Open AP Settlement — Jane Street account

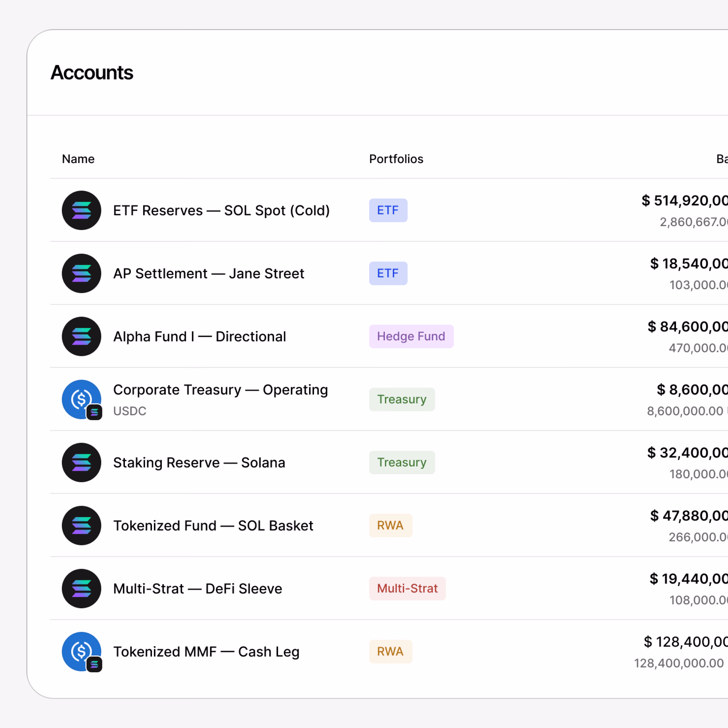[209, 273]
